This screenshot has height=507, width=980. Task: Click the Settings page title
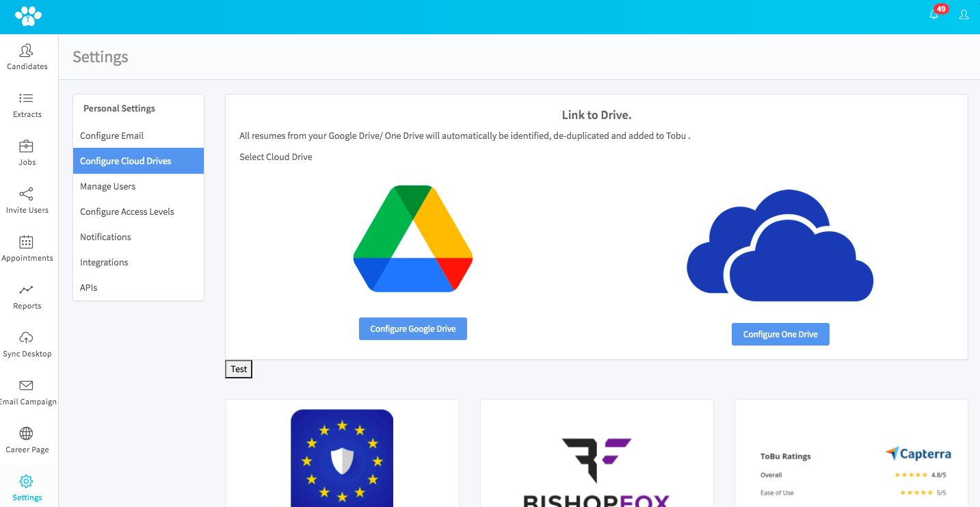tap(101, 57)
